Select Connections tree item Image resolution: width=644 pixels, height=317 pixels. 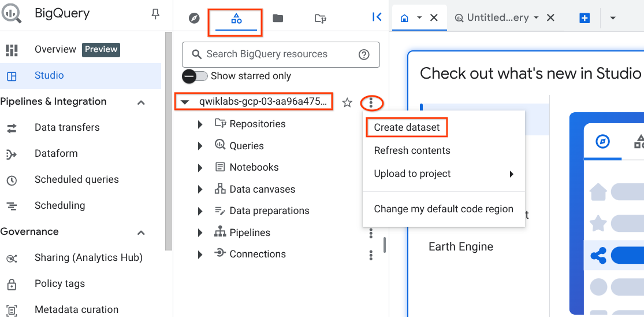click(258, 254)
